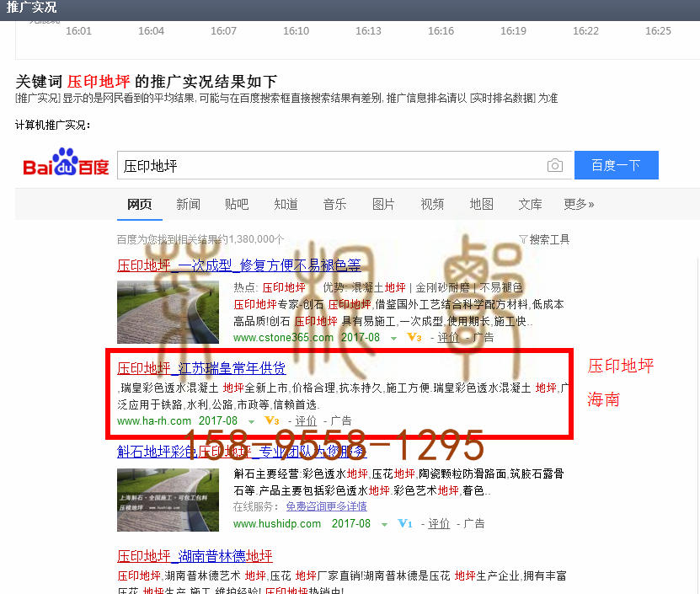Switch to the 知道 tab

click(x=286, y=205)
